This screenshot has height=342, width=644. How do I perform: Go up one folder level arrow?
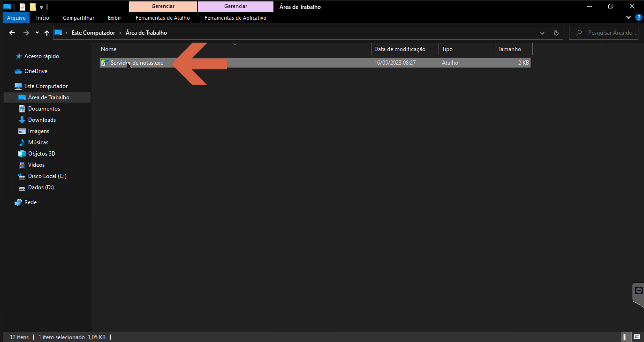(47, 33)
